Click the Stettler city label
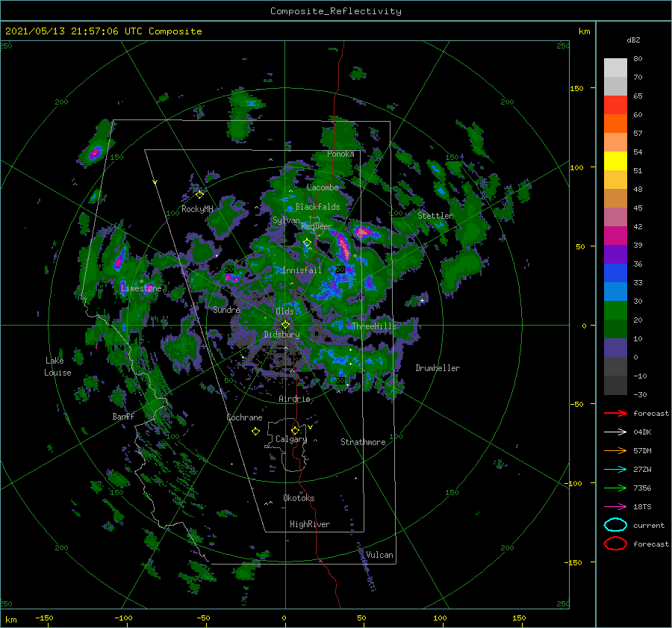 pyautogui.click(x=435, y=216)
